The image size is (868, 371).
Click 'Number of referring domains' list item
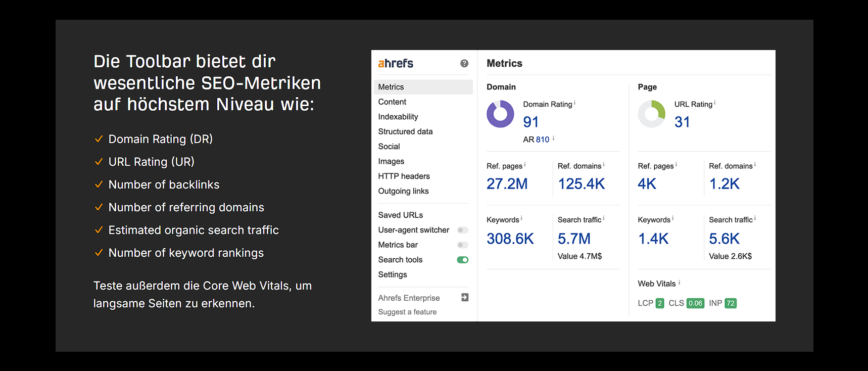click(x=186, y=207)
